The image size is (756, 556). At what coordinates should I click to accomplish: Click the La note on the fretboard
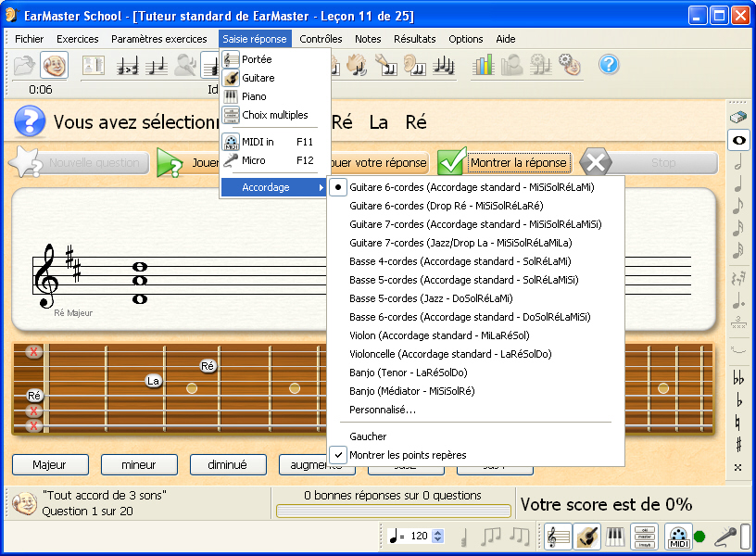tap(153, 381)
